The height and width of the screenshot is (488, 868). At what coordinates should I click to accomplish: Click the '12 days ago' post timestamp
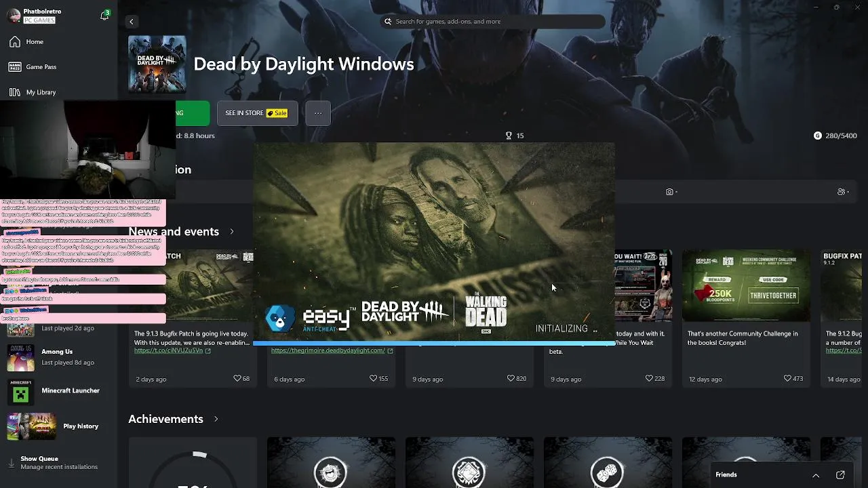(x=705, y=379)
